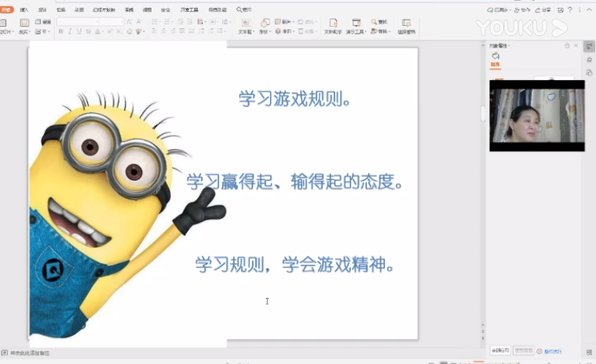Toggle right paragraph alignment
Screen dimensions: 596x364
coord(173,31)
